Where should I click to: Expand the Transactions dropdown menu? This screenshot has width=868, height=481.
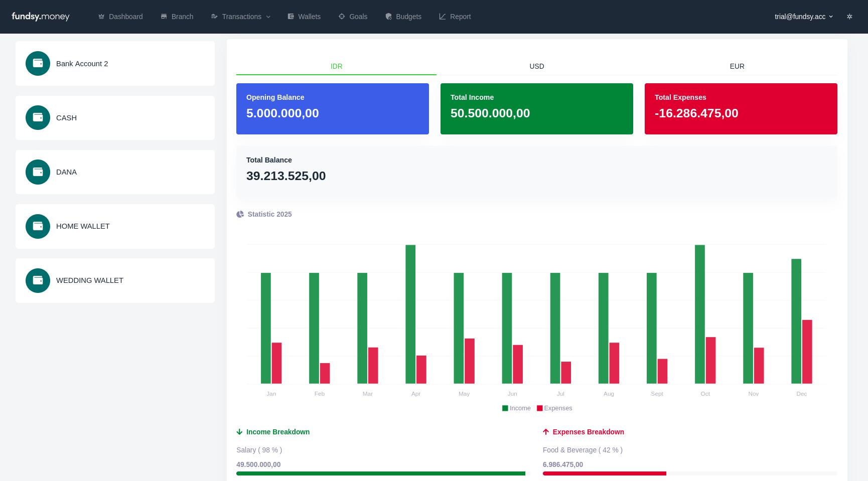(241, 17)
